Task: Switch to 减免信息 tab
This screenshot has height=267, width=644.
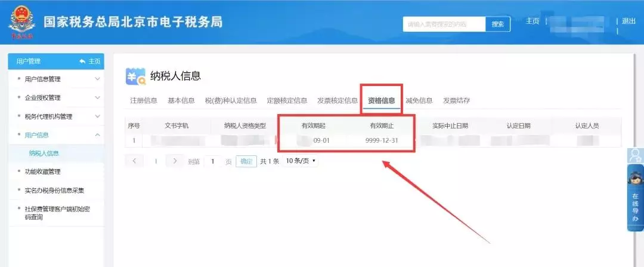Action: click(419, 100)
